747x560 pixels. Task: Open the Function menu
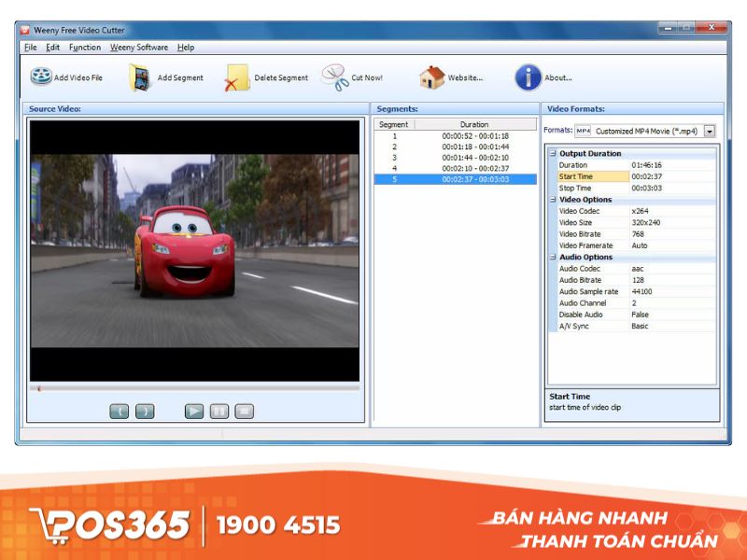click(x=85, y=48)
